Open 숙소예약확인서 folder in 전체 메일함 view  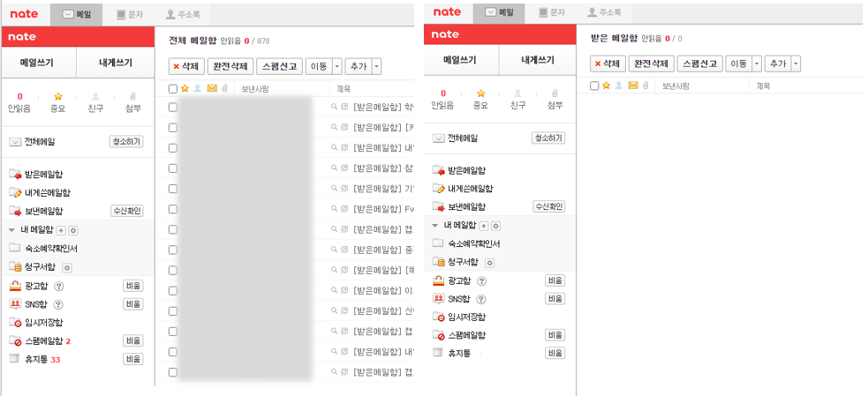[51, 249]
